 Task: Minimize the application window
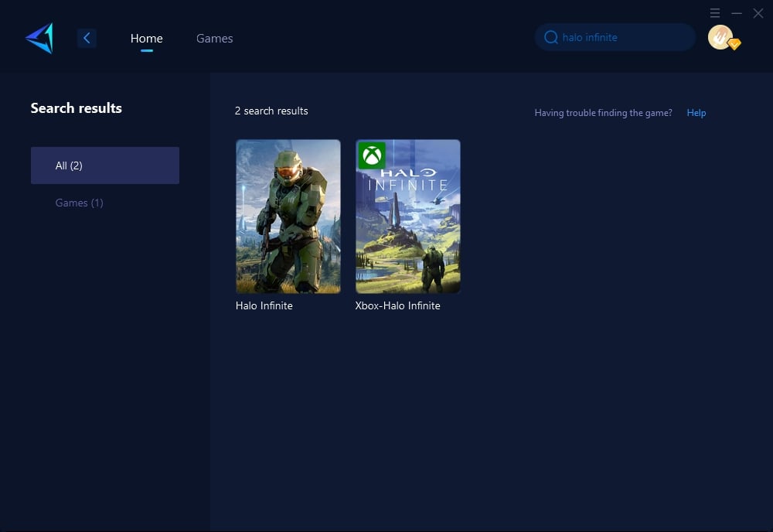[x=737, y=13]
